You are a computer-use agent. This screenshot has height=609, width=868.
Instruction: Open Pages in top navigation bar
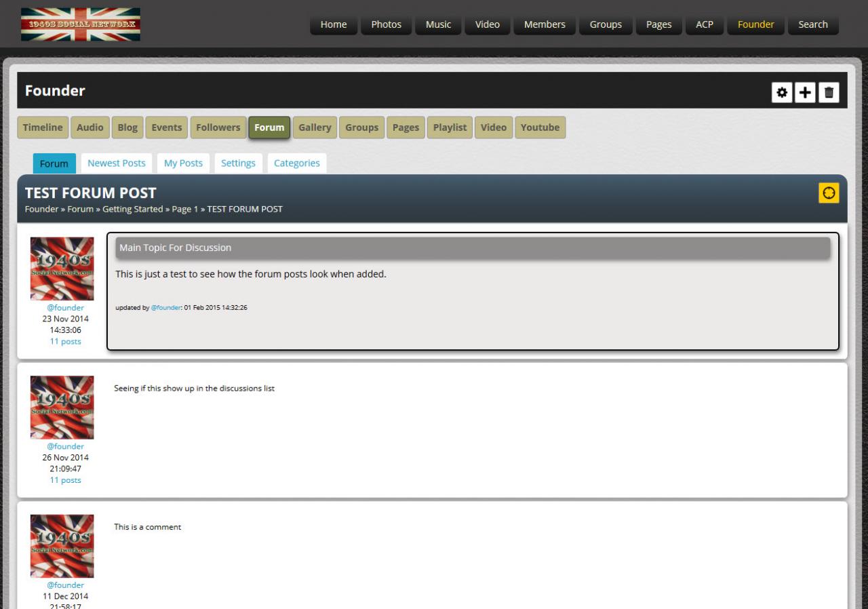658,24
